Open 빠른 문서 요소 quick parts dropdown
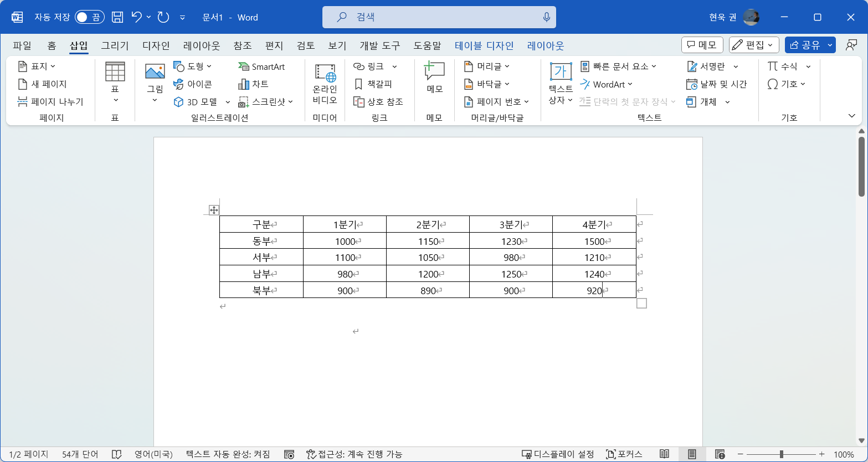This screenshot has width=868, height=462. coord(618,66)
